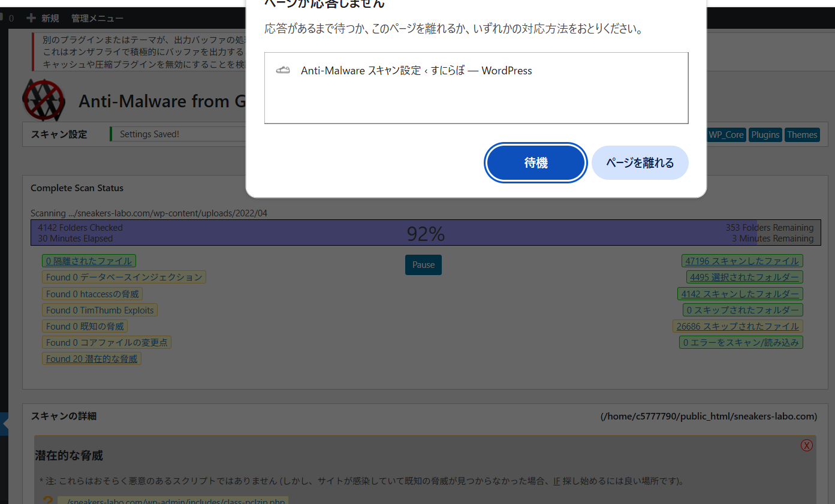Image resolution: width=835 pixels, height=504 pixels.
Task: Open 26686 スキップされたファイル link
Action: (x=737, y=326)
